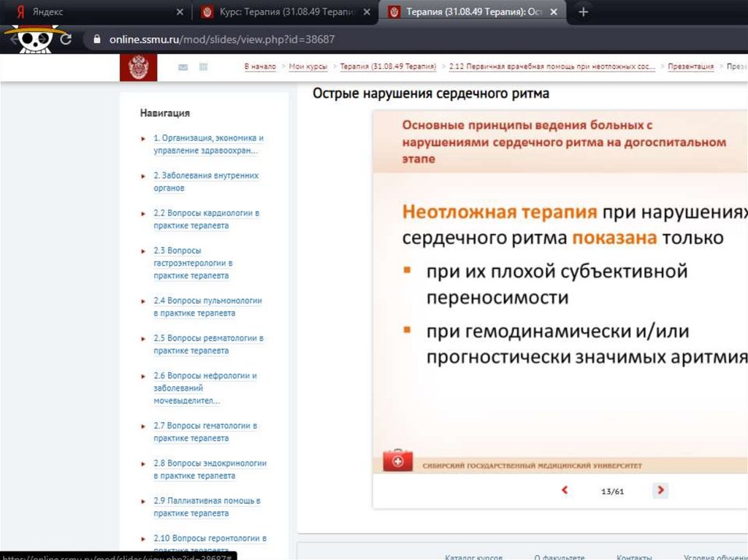Go to next slide with right arrow

coord(660,490)
